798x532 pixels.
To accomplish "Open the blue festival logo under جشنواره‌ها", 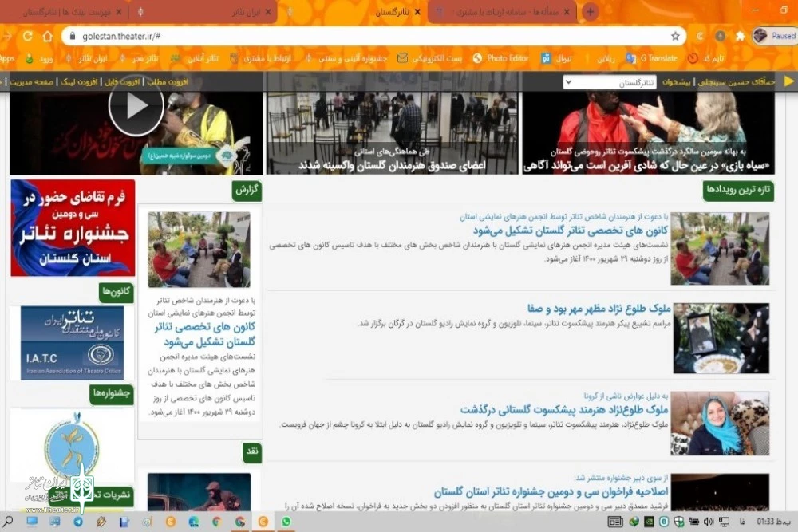I will [x=72, y=445].
